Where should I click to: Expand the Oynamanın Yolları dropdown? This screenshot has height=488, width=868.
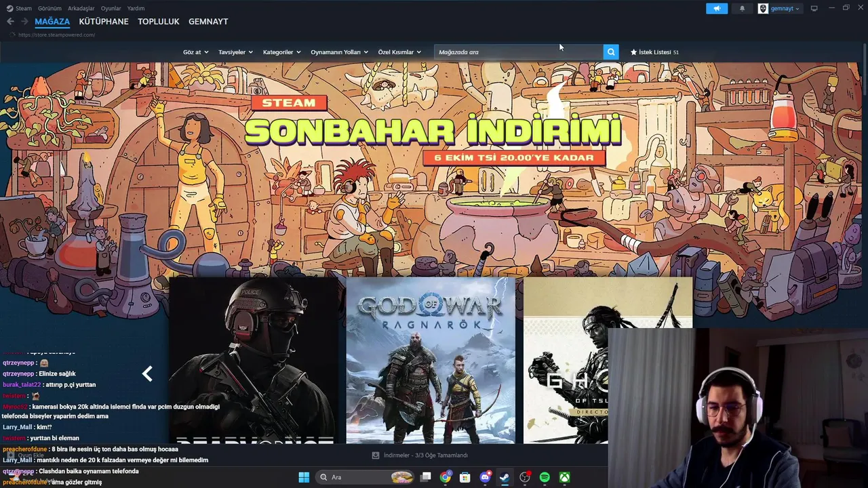point(339,52)
